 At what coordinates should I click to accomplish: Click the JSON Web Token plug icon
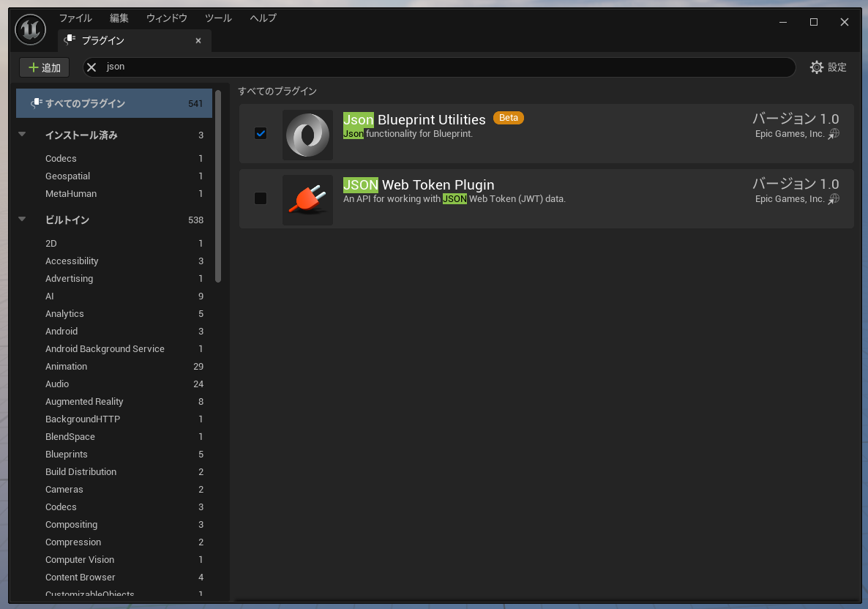pyautogui.click(x=307, y=200)
